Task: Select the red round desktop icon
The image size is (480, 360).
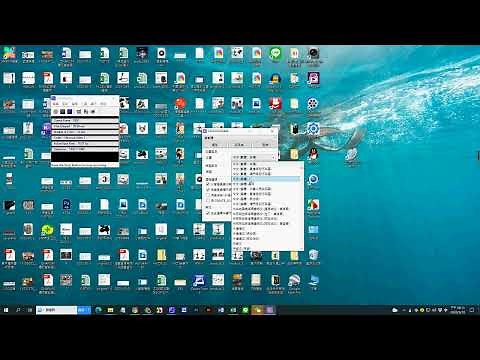Action: coord(180,104)
